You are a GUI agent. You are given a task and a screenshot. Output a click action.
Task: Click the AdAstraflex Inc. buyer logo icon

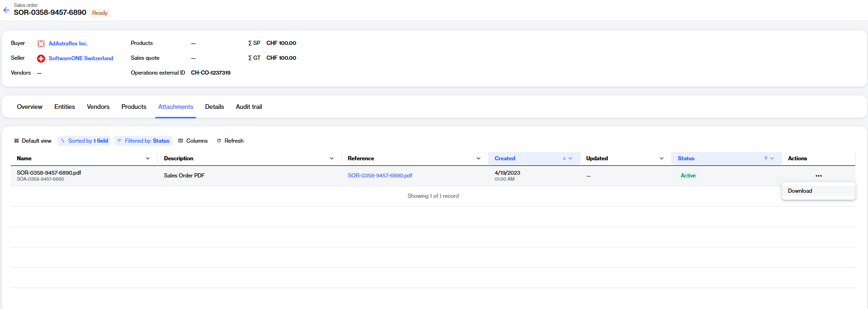click(x=41, y=44)
